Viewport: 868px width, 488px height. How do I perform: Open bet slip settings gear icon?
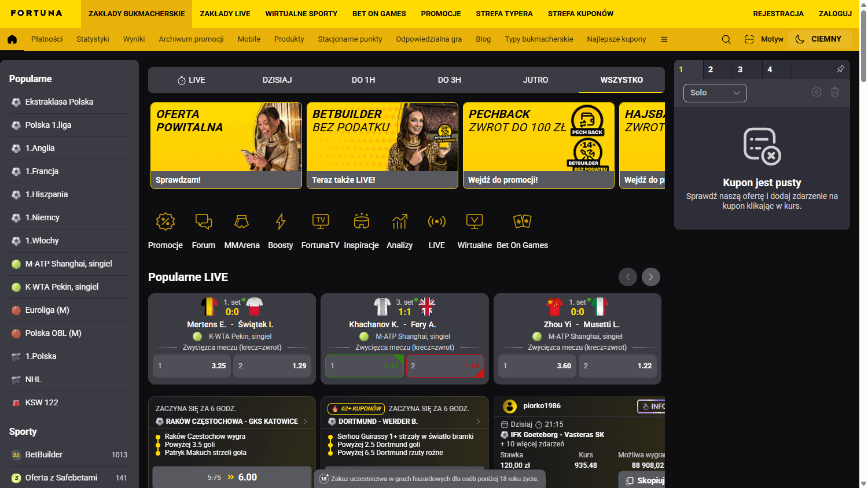tap(816, 92)
